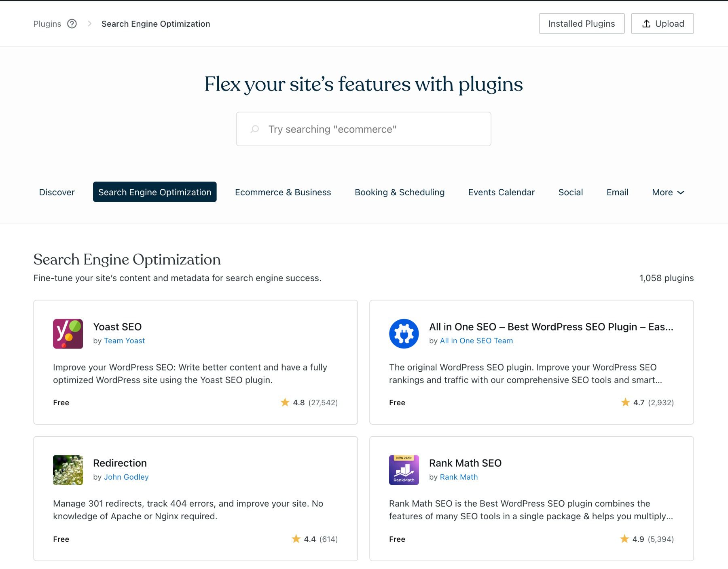The image size is (728, 569).
Task: Click inside the plugin search field
Action: pyautogui.click(x=363, y=129)
